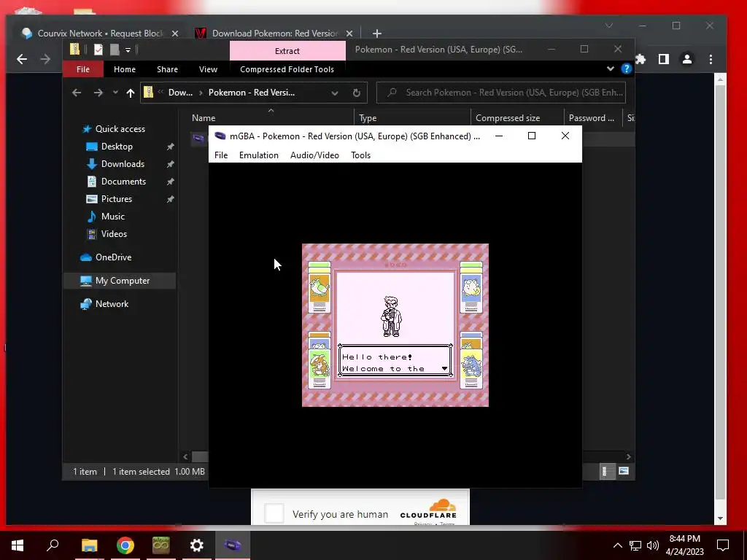
Task: Open File Explorer from taskbar
Action: (89, 545)
